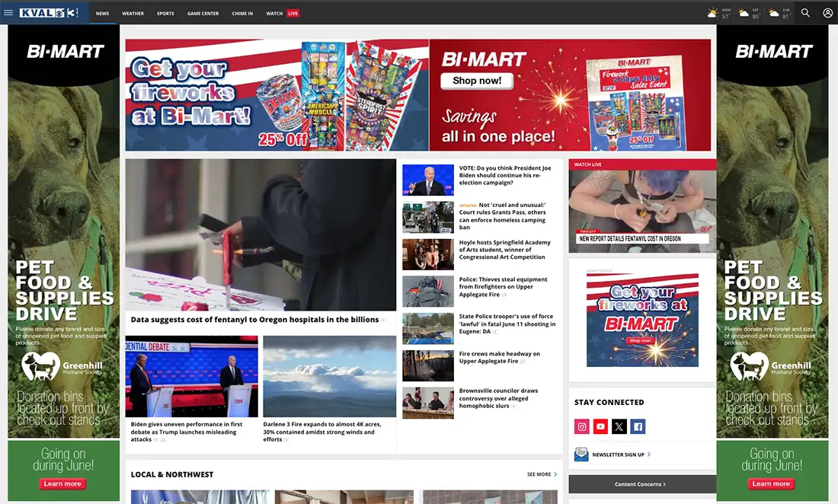Image resolution: width=838 pixels, height=504 pixels.
Task: Click chevron next to Newsletter Sign Up
Action: [649, 455]
